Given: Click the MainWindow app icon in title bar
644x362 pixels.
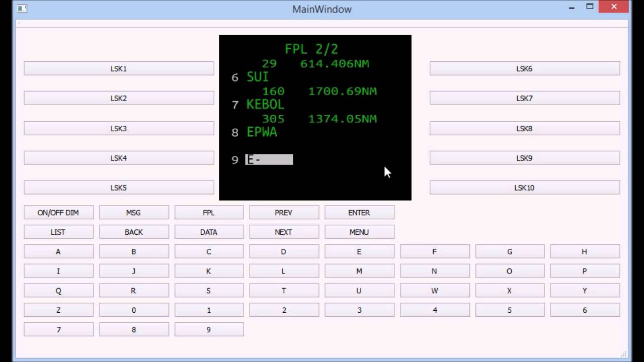Looking at the screenshot, I should [x=22, y=9].
